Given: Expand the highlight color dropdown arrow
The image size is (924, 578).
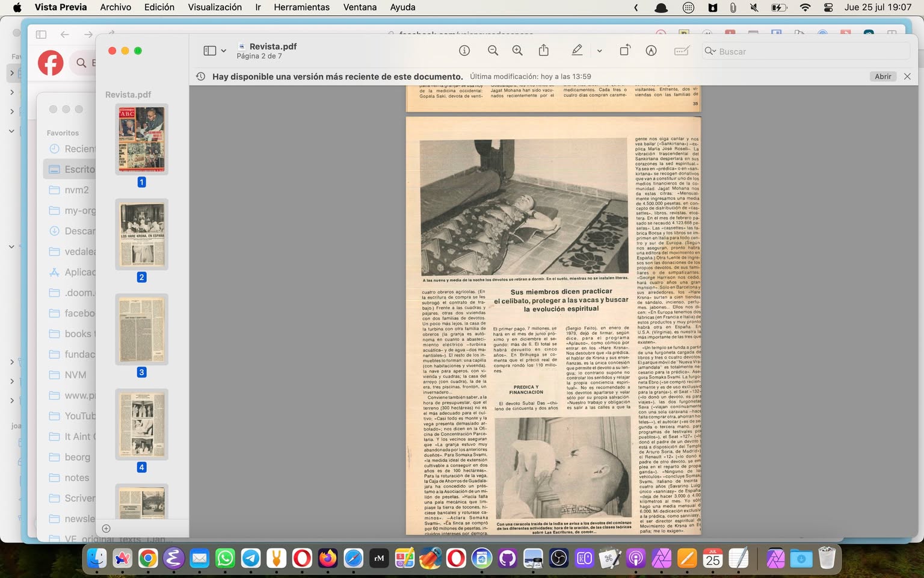Looking at the screenshot, I should click(599, 51).
